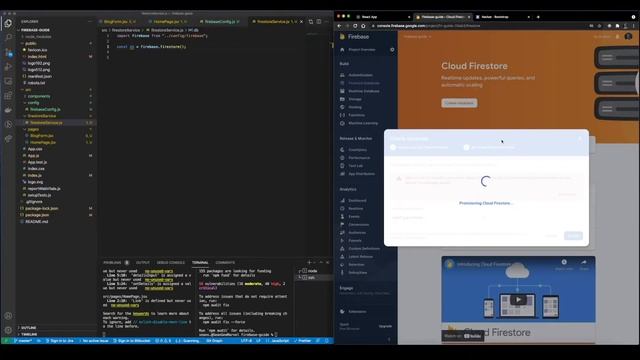The image size is (640, 360).
Task: Close the FirestoreService.js editor tab
Action: pyautogui.click(x=302, y=21)
